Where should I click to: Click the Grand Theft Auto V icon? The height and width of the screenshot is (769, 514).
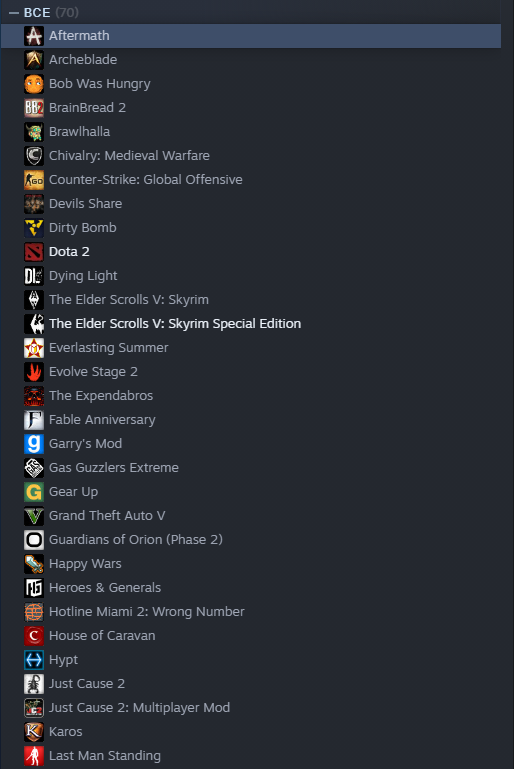point(34,516)
